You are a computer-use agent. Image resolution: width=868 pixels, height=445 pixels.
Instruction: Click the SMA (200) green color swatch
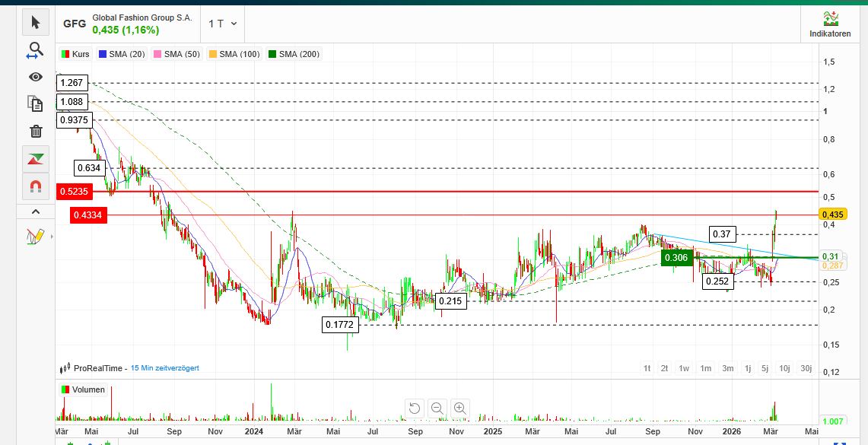click(272, 54)
